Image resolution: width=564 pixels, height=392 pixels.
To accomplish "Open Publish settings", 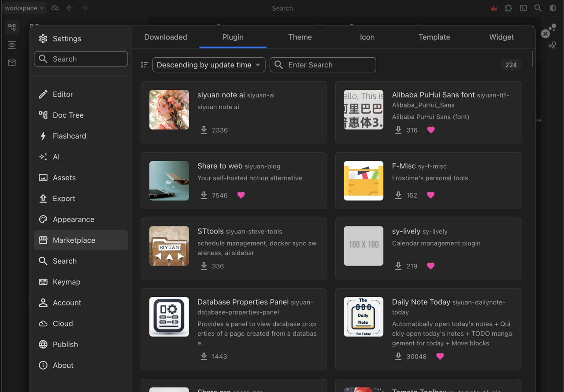I will click(81, 344).
